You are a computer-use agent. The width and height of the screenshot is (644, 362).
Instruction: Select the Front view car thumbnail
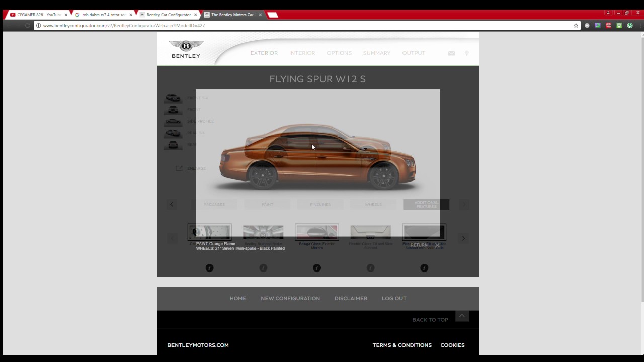tap(173, 110)
